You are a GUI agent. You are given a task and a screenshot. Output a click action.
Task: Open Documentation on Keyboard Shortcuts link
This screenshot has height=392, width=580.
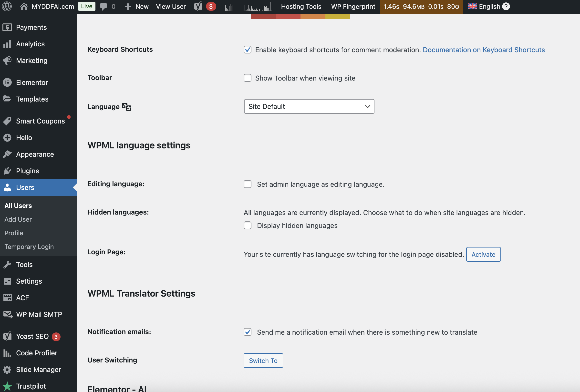coord(484,50)
